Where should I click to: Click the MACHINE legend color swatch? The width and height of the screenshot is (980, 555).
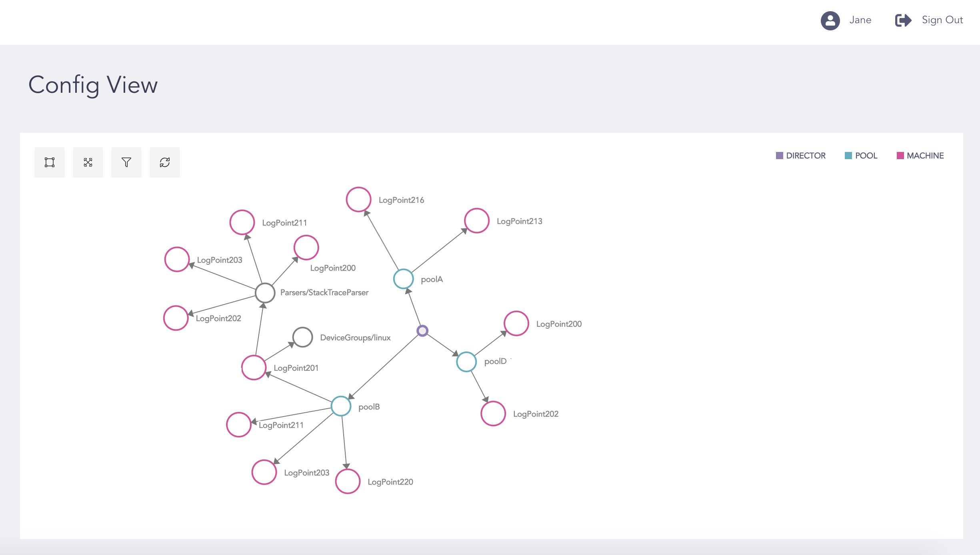pyautogui.click(x=900, y=156)
